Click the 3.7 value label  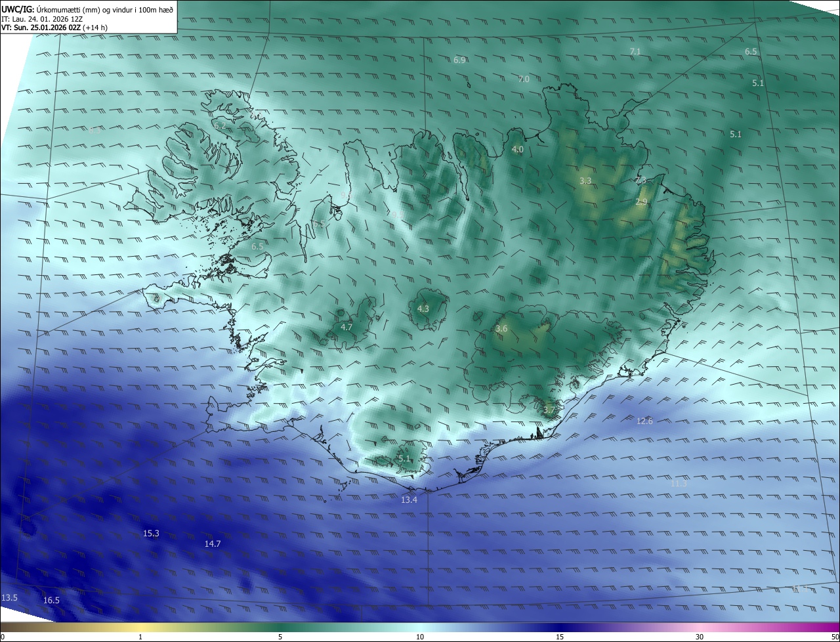click(549, 410)
